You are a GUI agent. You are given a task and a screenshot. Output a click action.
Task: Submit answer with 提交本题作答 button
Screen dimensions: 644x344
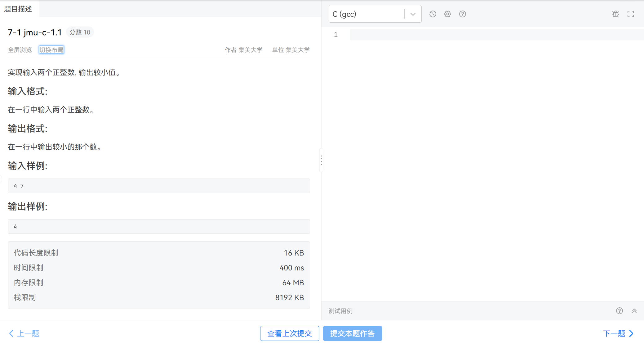tap(352, 333)
